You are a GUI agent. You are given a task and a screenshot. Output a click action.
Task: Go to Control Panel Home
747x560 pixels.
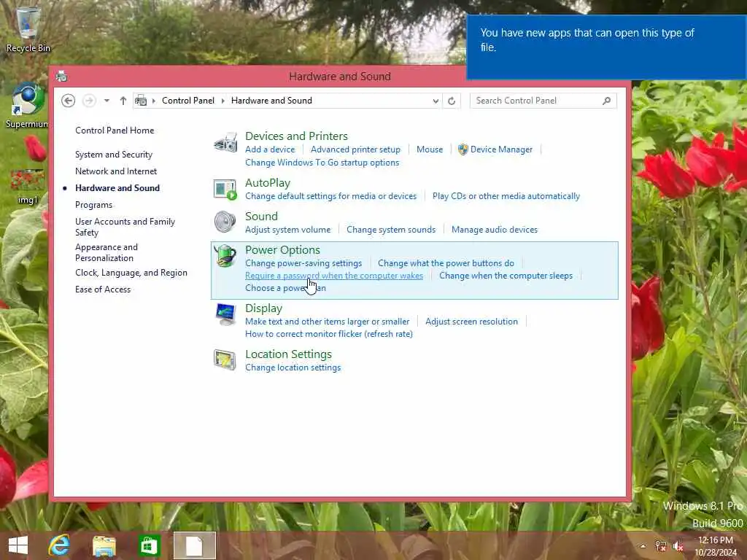pos(115,131)
